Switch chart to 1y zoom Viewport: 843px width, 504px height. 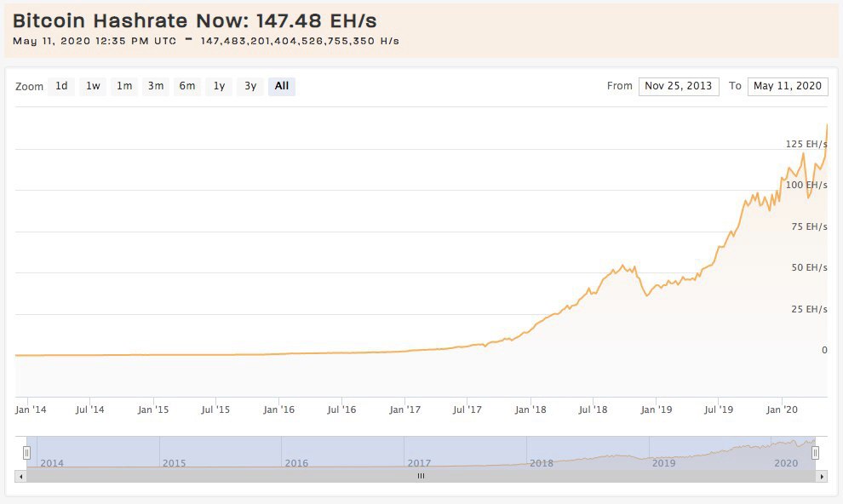pos(219,86)
